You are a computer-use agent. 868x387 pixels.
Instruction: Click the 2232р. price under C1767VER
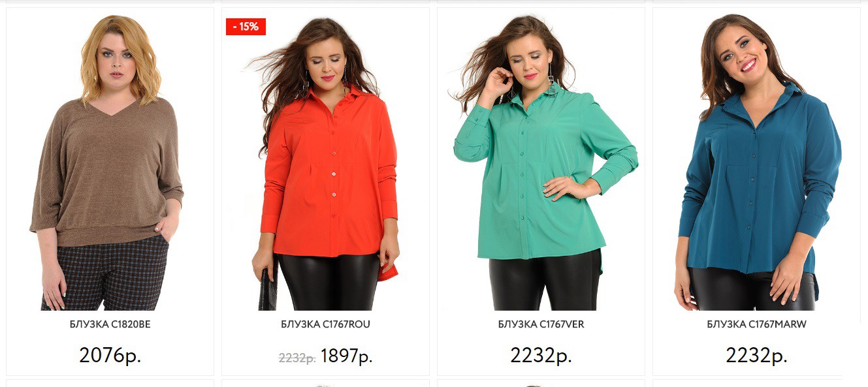pos(541,356)
